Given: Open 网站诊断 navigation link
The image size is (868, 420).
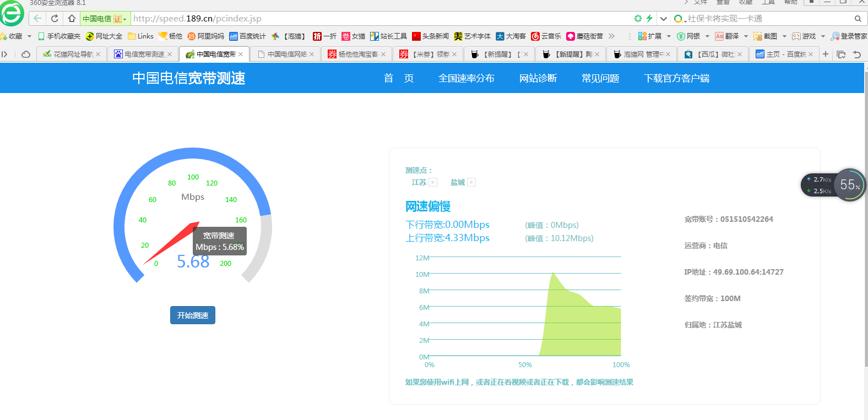Looking at the screenshot, I should tap(538, 78).
